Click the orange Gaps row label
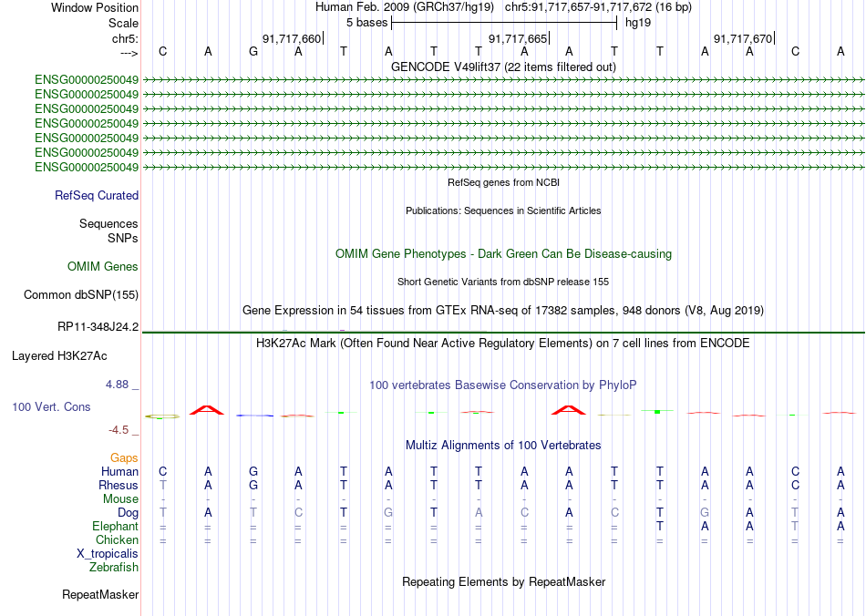Screen dimensions: 866x616 (124, 457)
